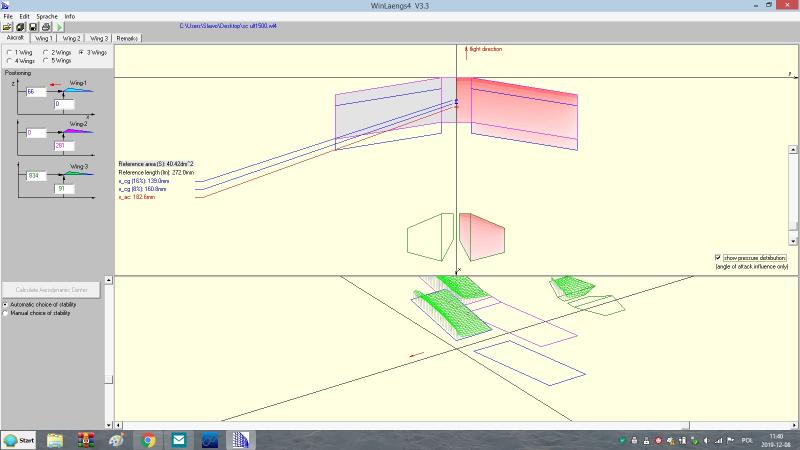
Task: Choose Manual choice of stability
Action: (x=6, y=313)
